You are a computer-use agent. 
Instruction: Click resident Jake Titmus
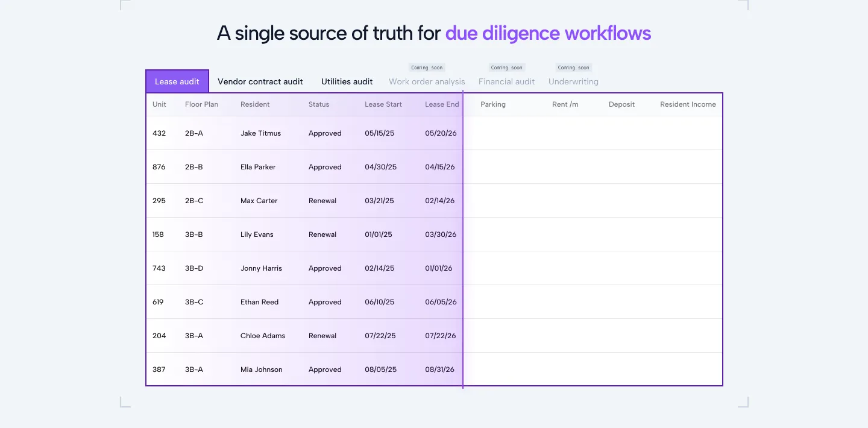coord(260,133)
